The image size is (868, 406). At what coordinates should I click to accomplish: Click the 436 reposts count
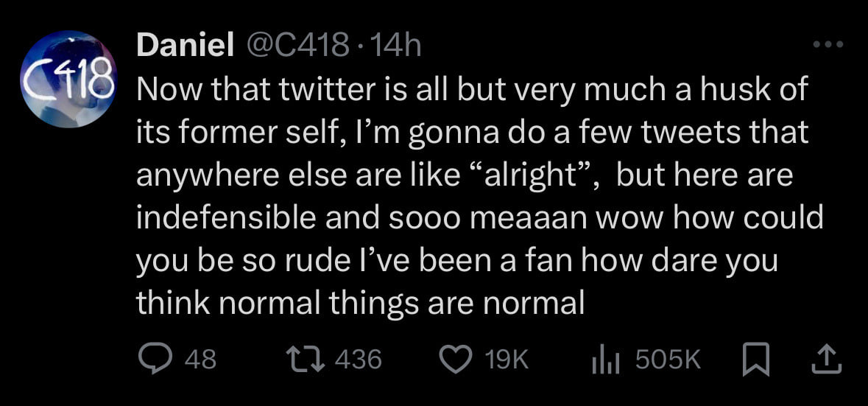click(x=358, y=360)
